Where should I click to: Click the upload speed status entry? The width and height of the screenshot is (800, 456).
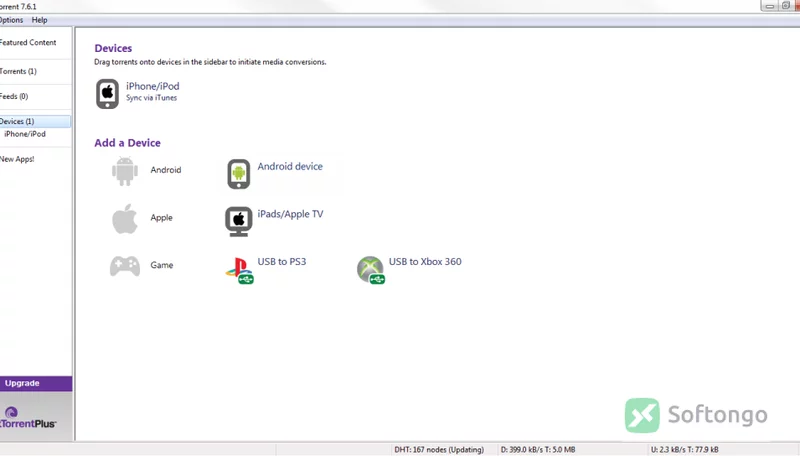tap(684, 449)
